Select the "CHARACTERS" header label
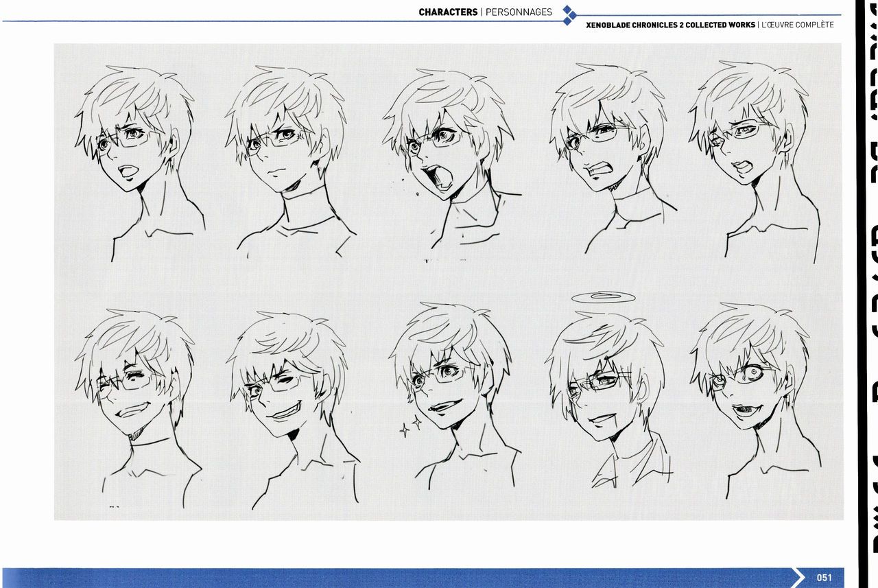This screenshot has width=878, height=588. click(448, 12)
